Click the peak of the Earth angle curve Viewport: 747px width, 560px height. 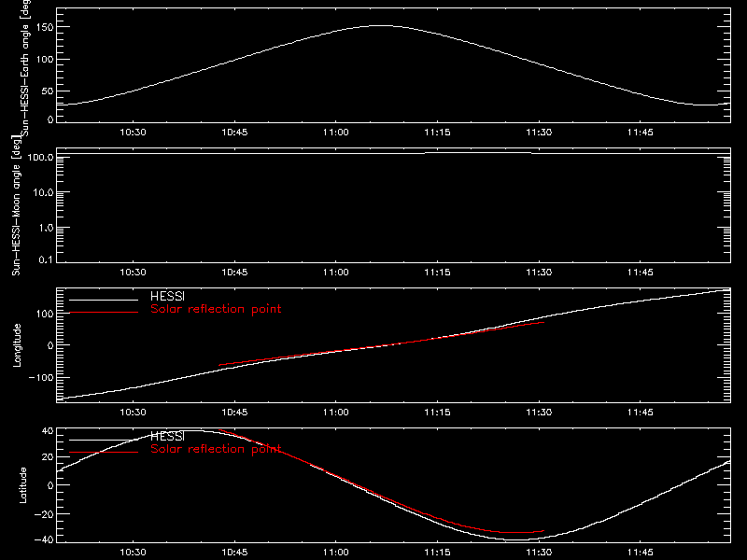click(381, 26)
